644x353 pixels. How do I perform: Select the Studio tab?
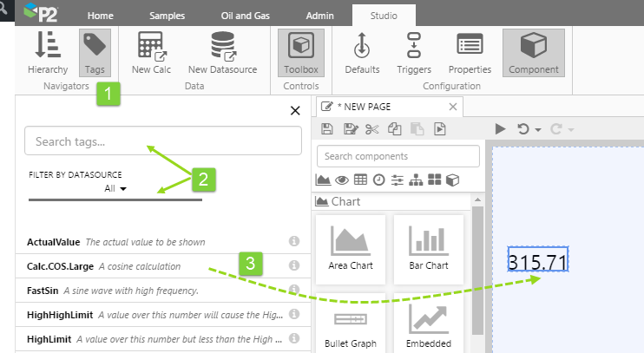[384, 16]
